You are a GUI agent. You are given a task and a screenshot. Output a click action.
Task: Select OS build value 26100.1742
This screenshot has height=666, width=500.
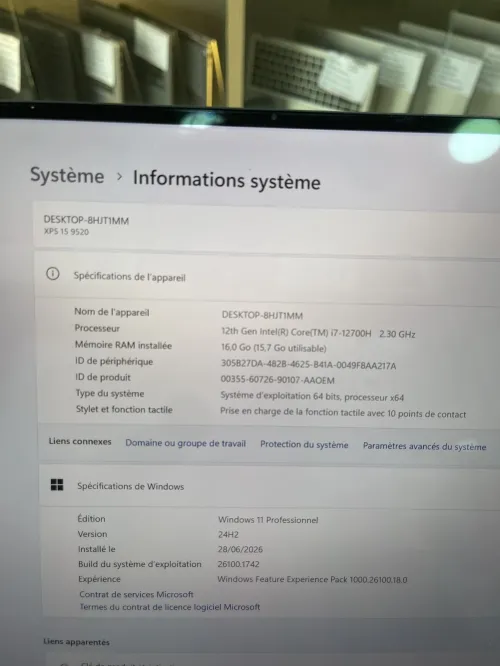[238, 564]
